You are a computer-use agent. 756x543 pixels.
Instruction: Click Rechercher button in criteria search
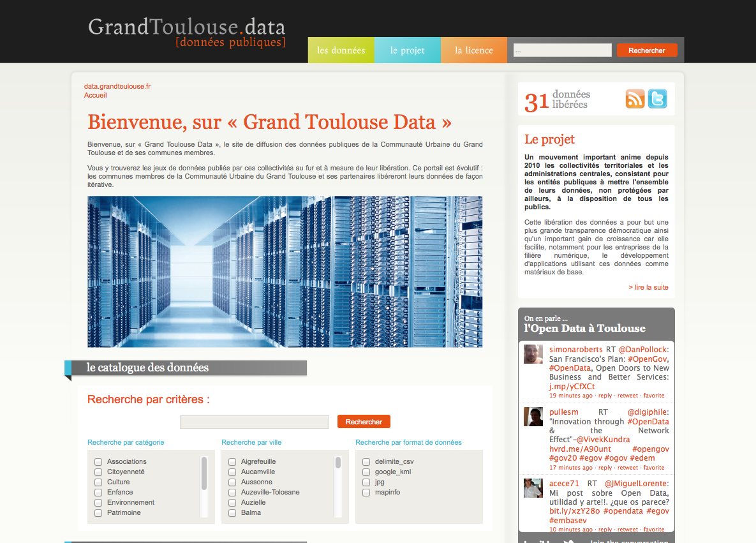364,422
